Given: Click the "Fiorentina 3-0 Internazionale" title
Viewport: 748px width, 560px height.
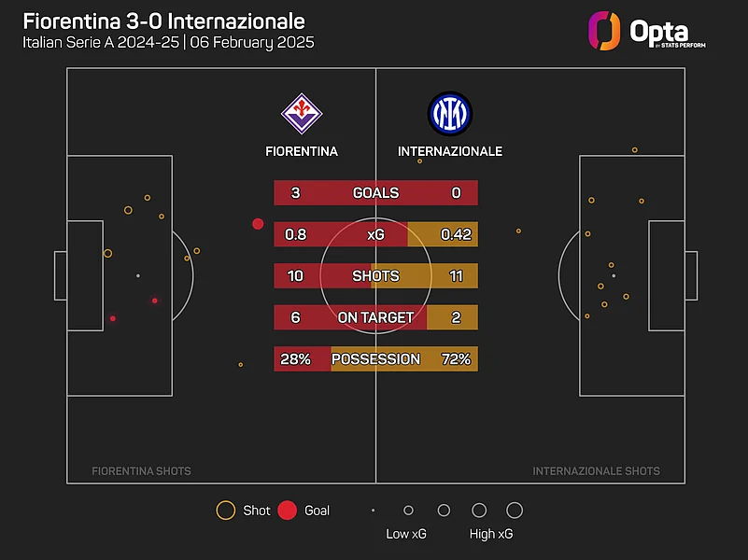Looking at the screenshot, I should (163, 21).
